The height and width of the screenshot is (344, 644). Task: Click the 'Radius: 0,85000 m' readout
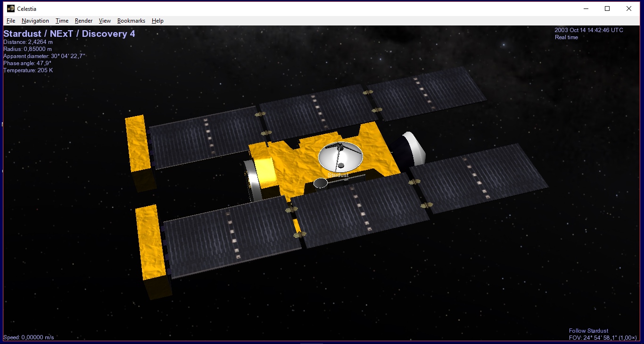click(x=28, y=49)
